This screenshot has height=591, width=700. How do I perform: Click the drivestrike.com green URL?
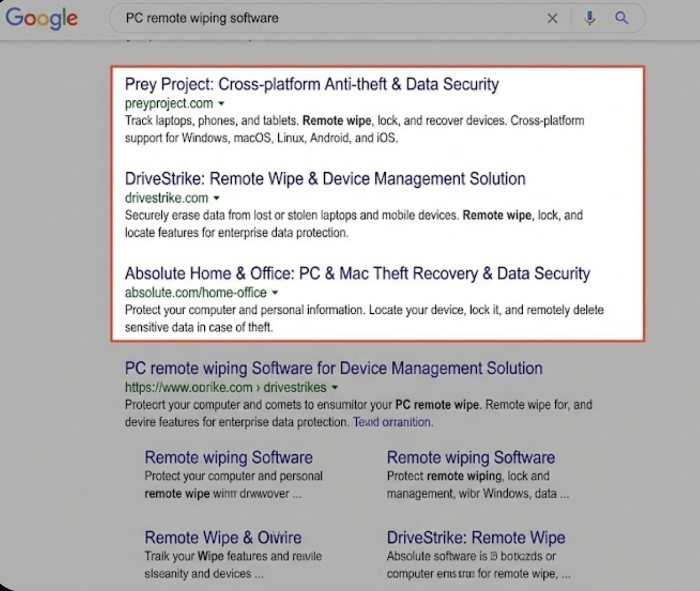(166, 199)
